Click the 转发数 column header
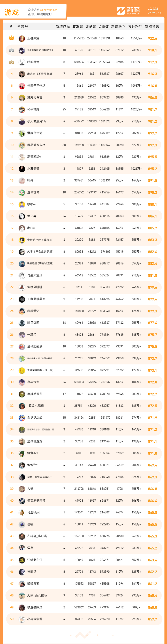Viewport: 167px width, 644px height. click(x=78, y=26)
